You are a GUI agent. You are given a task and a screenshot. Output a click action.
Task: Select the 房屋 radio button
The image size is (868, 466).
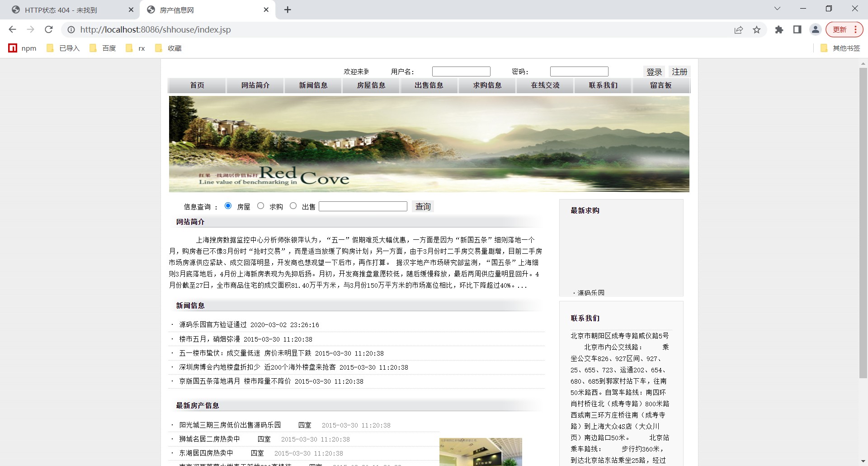pyautogui.click(x=228, y=206)
